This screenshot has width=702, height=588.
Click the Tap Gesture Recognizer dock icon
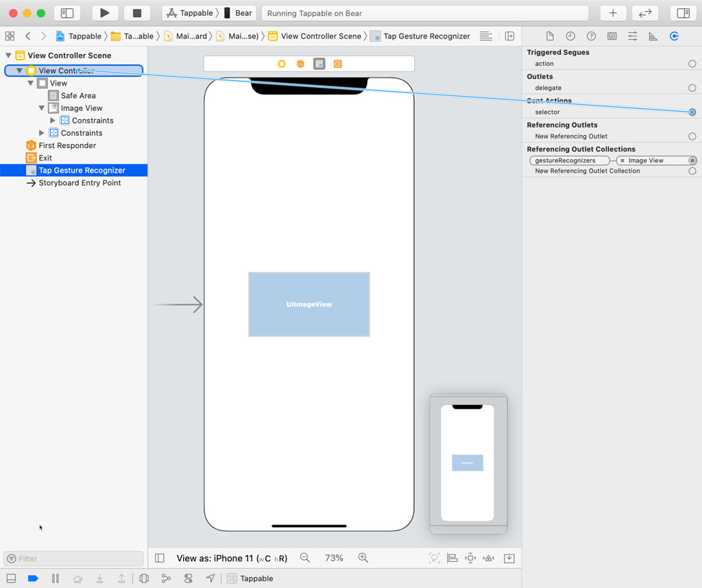pos(319,64)
